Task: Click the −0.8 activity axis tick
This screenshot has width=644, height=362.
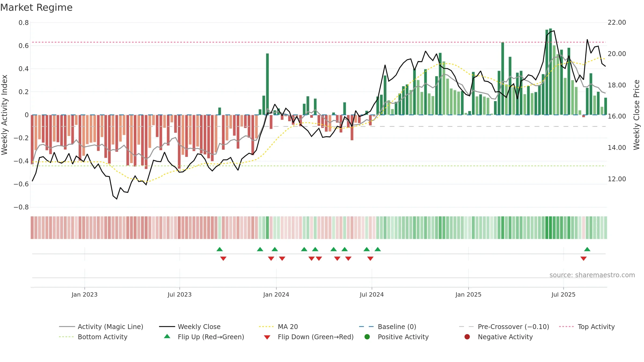Action: (x=21, y=207)
